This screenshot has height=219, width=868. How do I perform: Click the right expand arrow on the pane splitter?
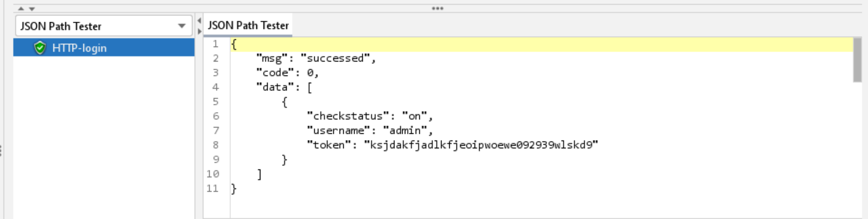tap(199, 32)
